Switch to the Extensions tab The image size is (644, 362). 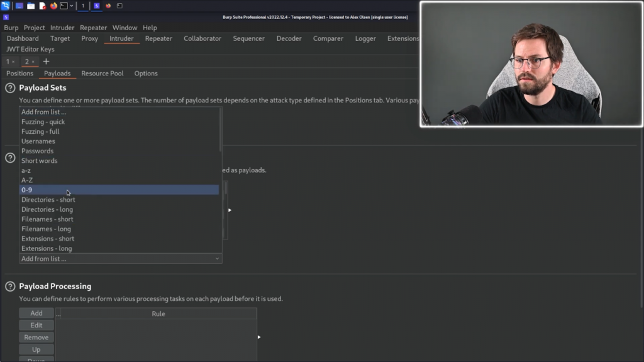[403, 38]
